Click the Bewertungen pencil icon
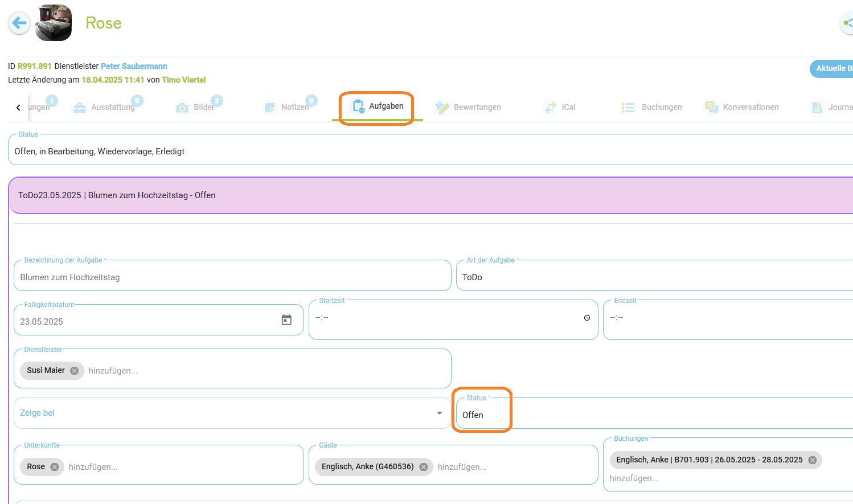Viewport: 853px width, 504px height. [x=442, y=107]
